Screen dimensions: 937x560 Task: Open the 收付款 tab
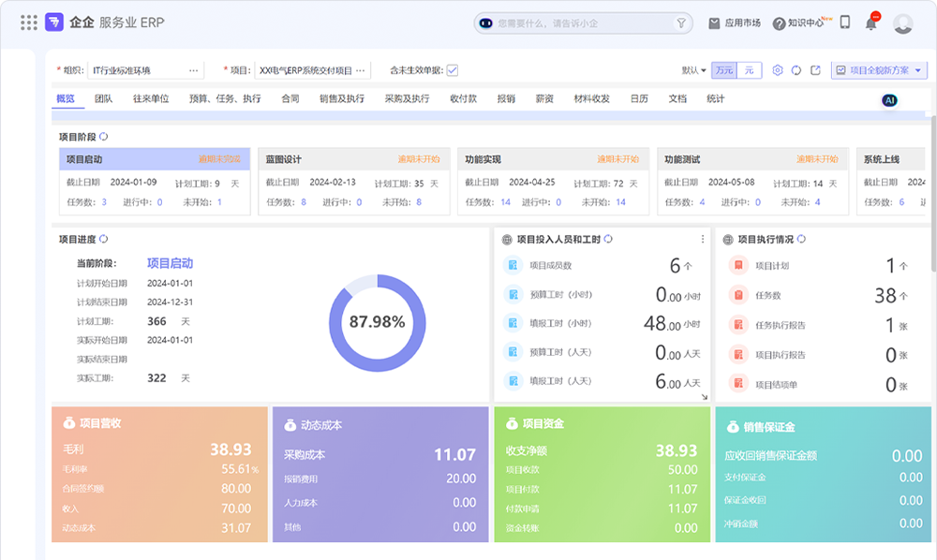[463, 98]
